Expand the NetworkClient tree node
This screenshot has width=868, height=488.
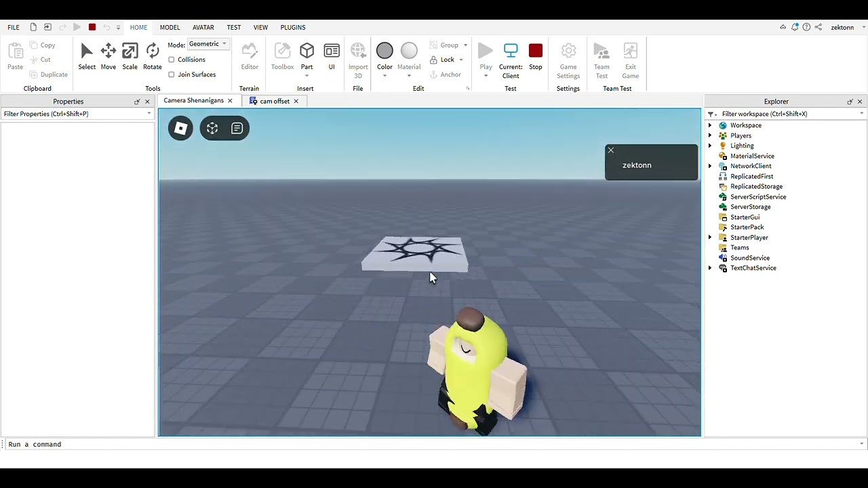click(710, 166)
